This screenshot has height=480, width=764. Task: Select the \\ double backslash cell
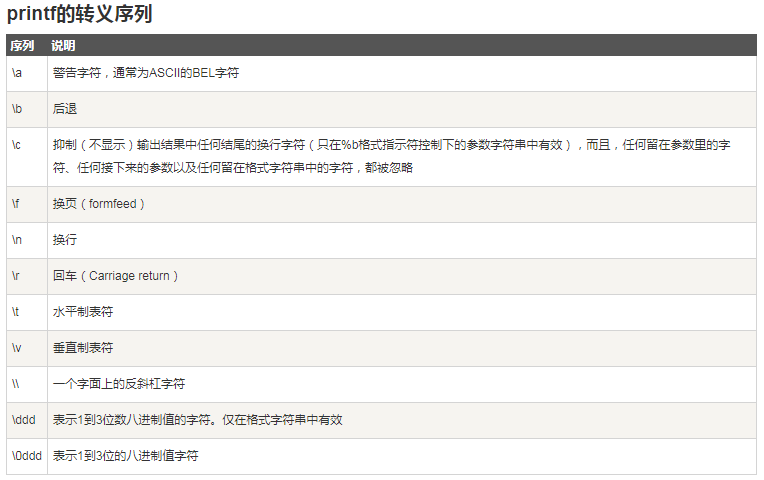[x=27, y=385]
